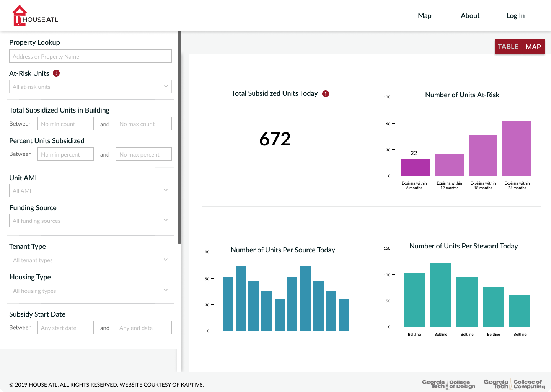Click the No min count field
This screenshot has width=551, height=392.
pos(65,124)
